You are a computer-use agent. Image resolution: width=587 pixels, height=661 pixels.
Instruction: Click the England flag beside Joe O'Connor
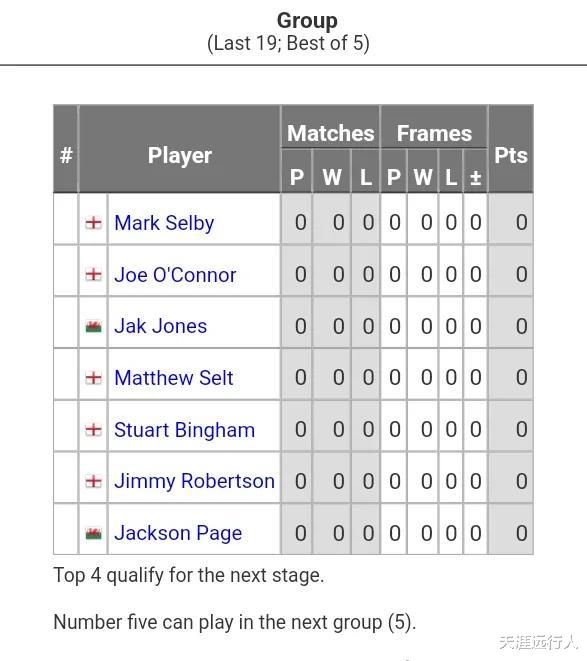93,274
